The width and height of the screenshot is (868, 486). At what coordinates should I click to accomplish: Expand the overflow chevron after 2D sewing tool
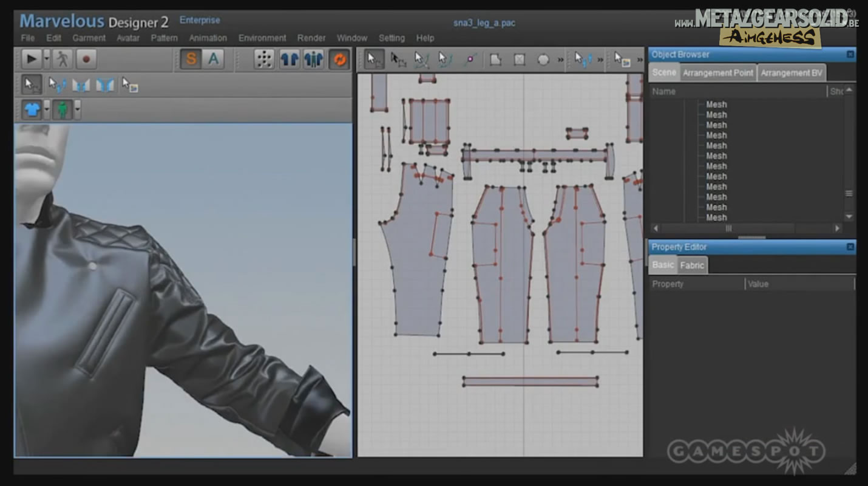click(600, 60)
